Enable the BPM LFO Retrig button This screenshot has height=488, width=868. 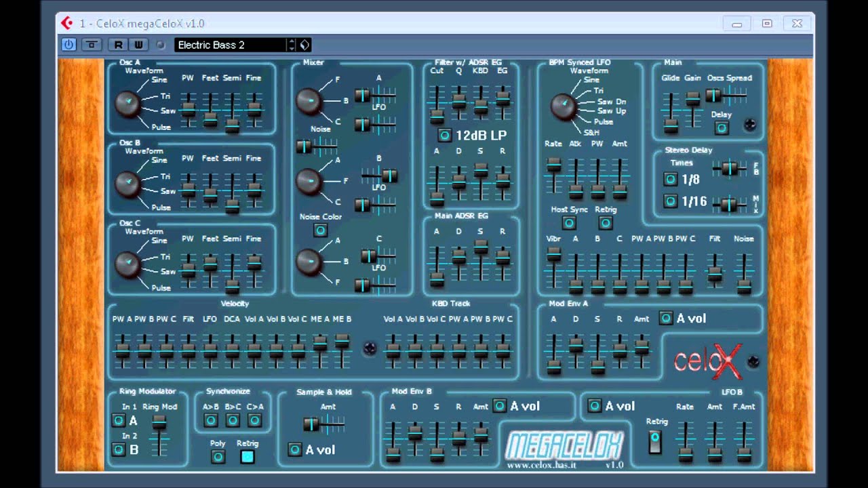coord(606,223)
